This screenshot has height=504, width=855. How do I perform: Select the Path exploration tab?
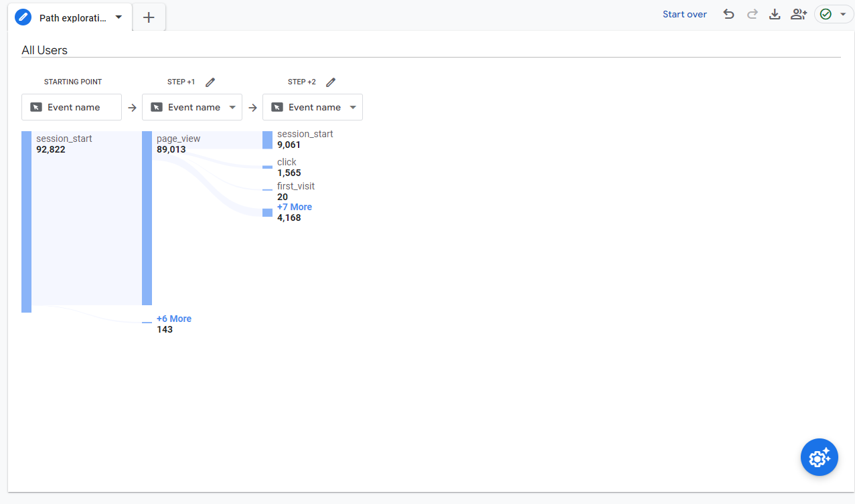pyautogui.click(x=72, y=18)
